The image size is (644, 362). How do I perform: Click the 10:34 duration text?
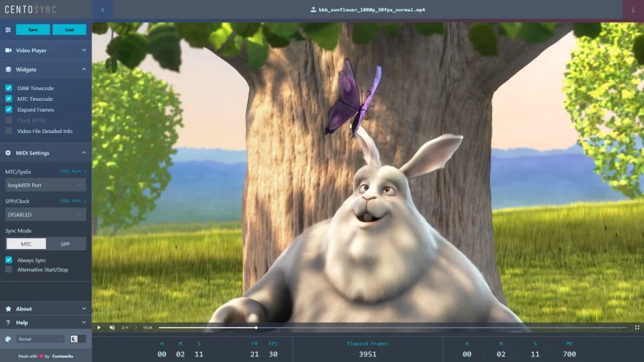(148, 328)
